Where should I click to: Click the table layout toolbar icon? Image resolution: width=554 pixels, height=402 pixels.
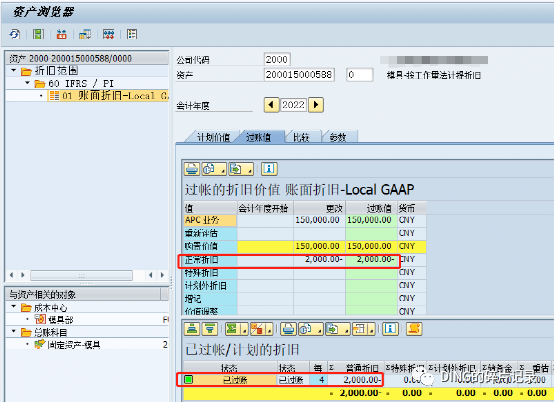click(85, 34)
